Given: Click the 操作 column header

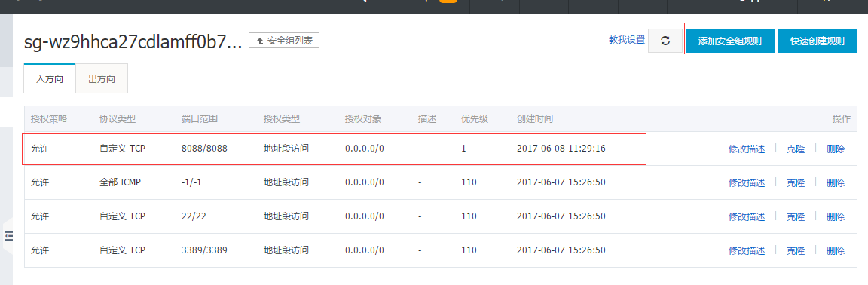Looking at the screenshot, I should click(x=842, y=119).
